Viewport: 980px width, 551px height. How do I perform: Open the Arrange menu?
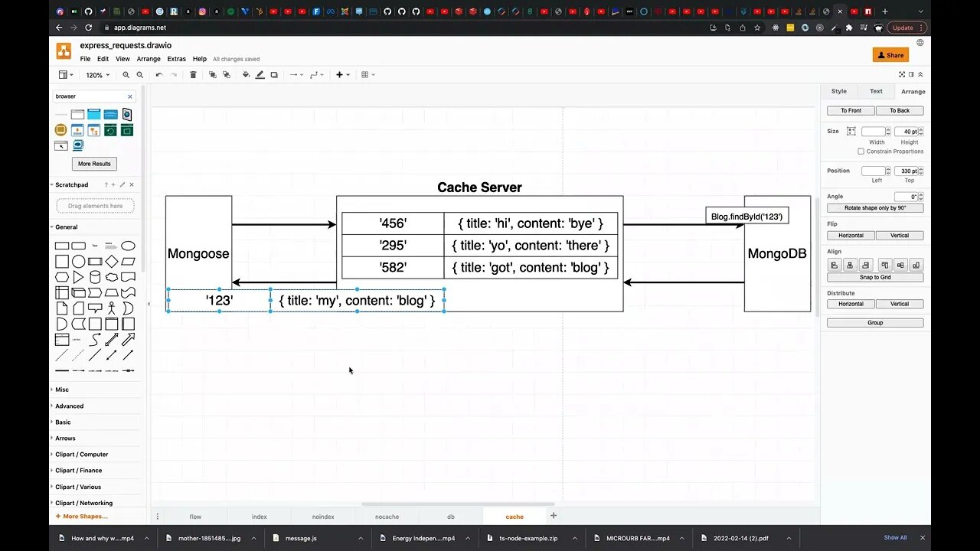click(149, 59)
